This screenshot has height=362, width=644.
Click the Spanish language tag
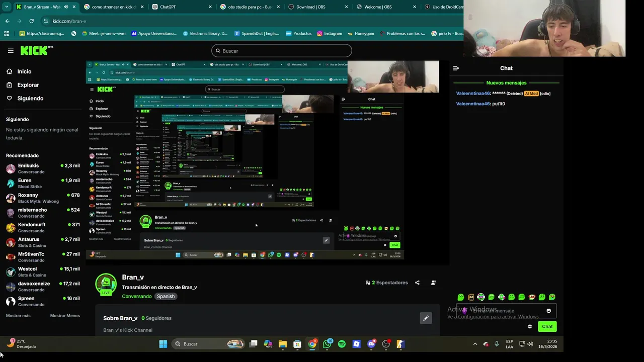166,297
